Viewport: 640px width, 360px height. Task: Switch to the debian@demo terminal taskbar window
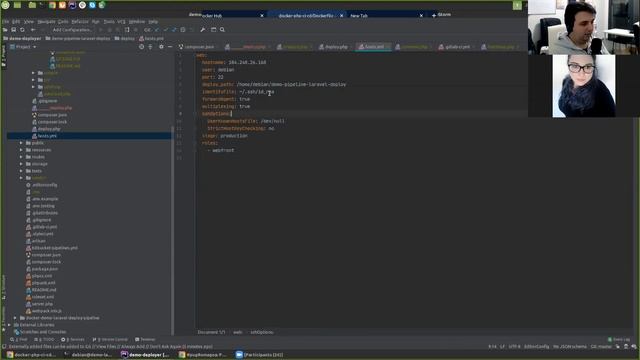89,355
